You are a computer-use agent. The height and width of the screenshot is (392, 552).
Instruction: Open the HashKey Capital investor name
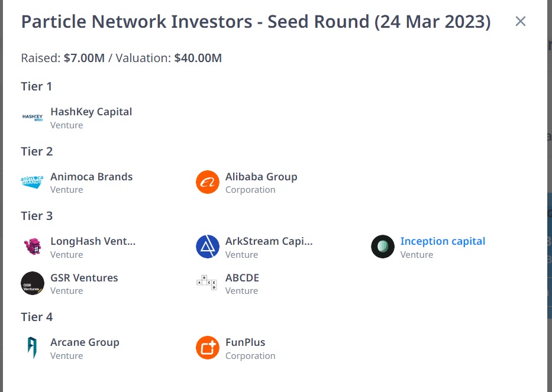(x=91, y=112)
